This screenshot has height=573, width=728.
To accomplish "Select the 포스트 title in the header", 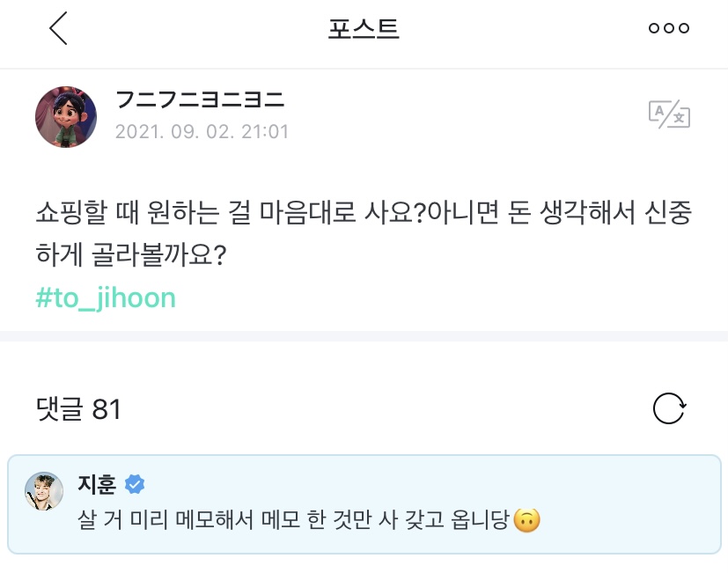I will point(364,27).
